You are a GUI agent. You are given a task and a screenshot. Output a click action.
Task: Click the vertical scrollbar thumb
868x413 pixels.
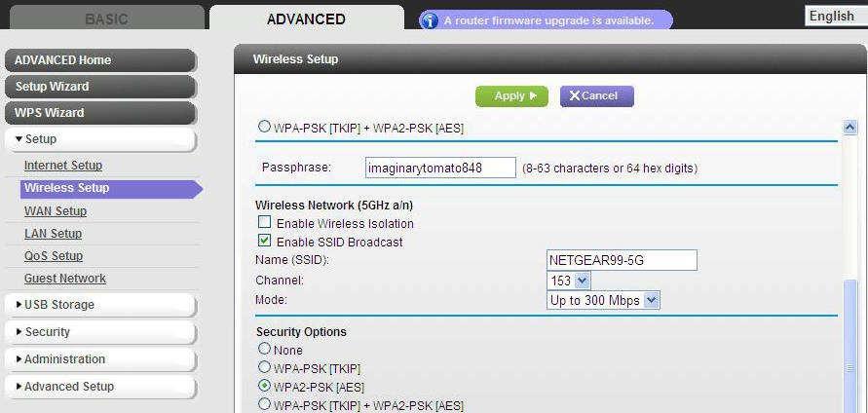[849, 347]
